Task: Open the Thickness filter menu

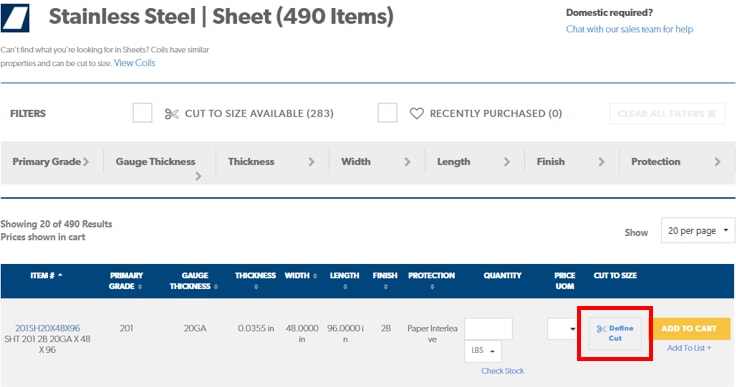Action: (272, 162)
